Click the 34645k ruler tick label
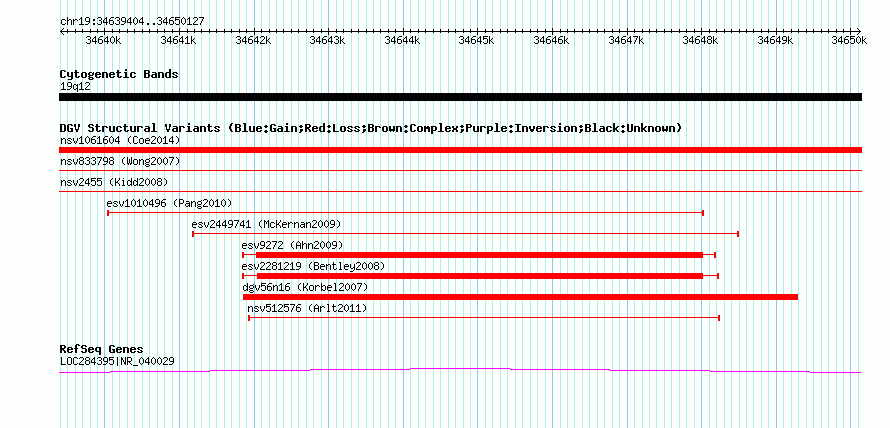The image size is (890, 428). click(477, 40)
